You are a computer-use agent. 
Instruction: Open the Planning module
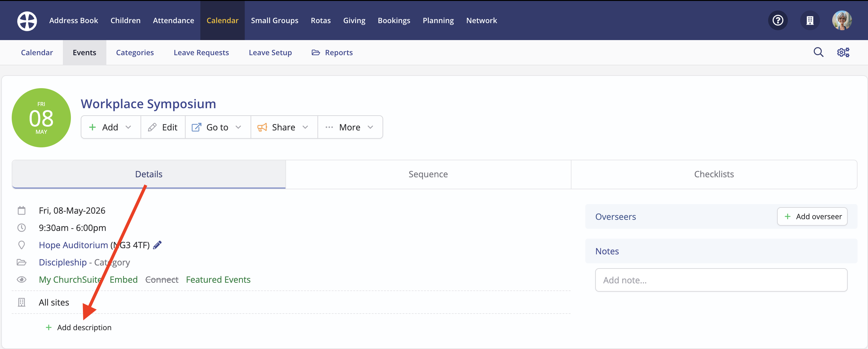pyautogui.click(x=438, y=21)
